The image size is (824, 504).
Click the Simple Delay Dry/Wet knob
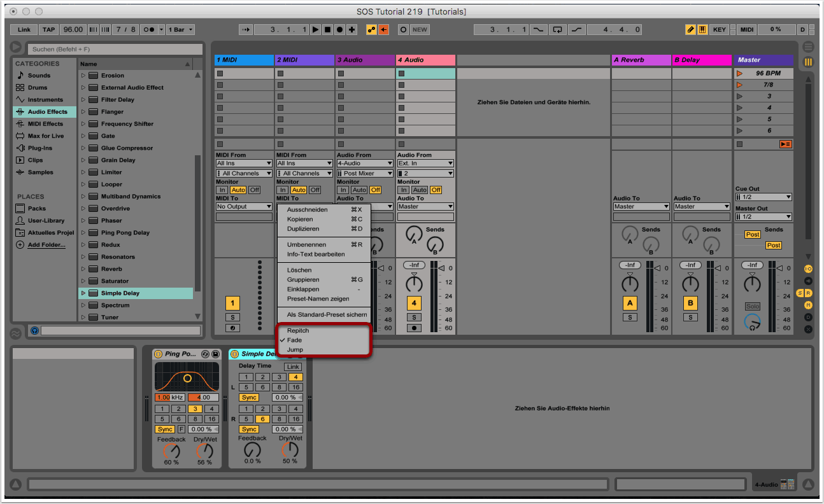coord(290,450)
